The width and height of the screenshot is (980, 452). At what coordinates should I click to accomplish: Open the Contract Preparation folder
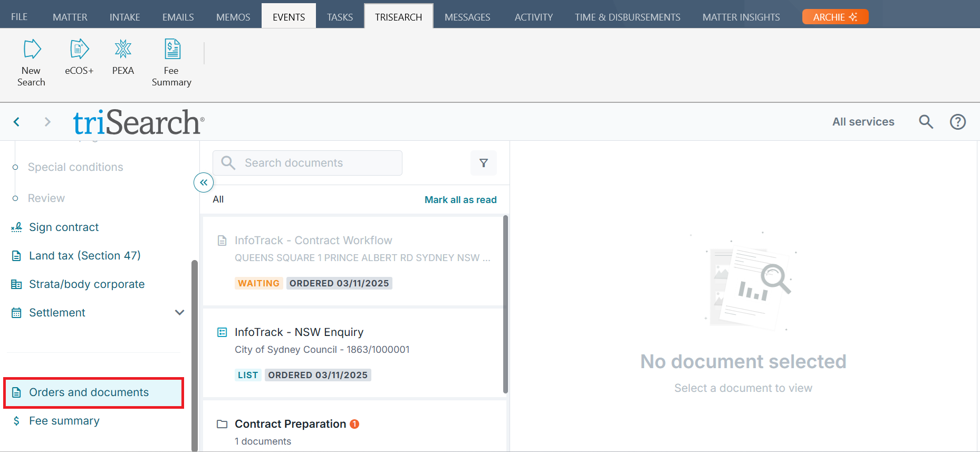(291, 424)
